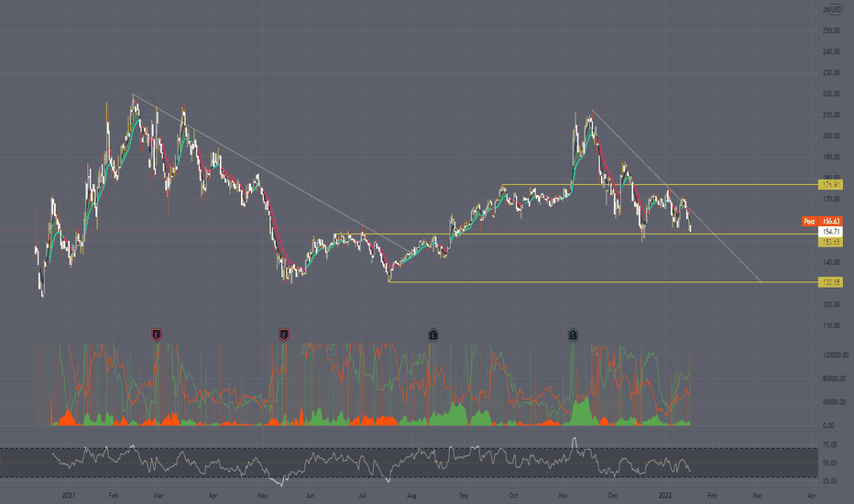Viewport: 854px width, 504px height.
Task: Select the yellow 153.65 horizontal line label
Action: point(830,242)
